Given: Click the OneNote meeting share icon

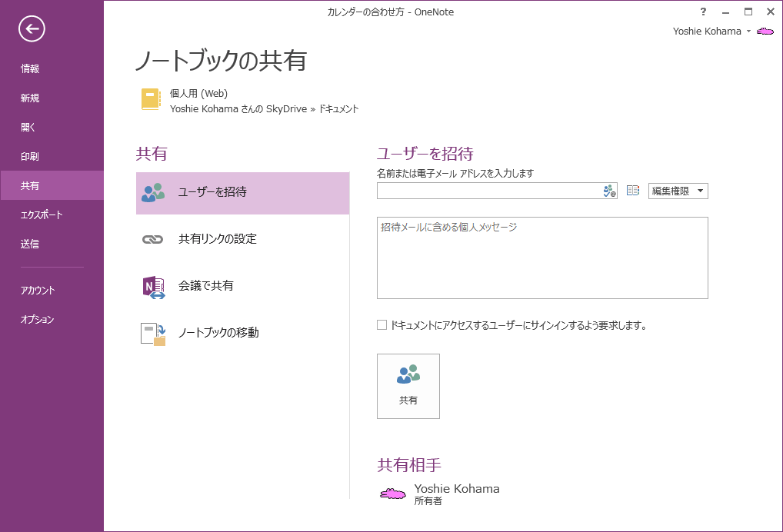Looking at the screenshot, I should 153,288.
